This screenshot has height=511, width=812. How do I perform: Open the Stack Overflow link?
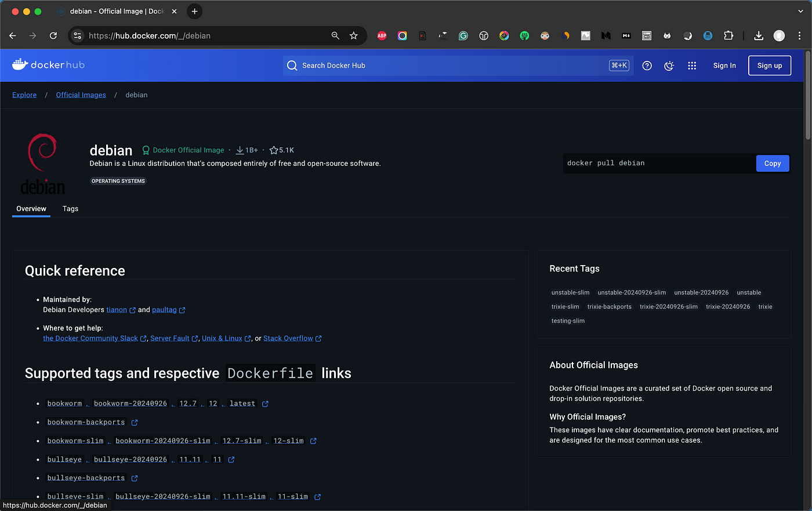288,338
